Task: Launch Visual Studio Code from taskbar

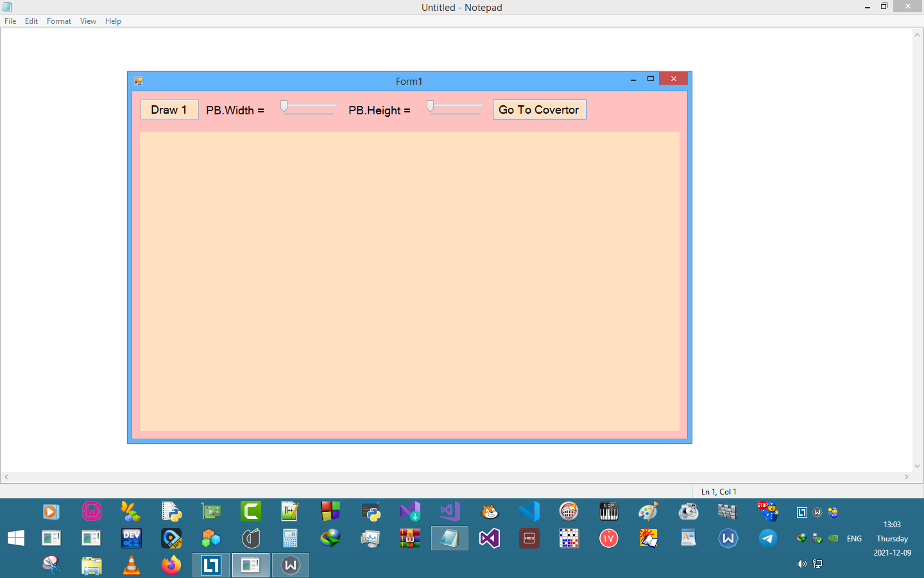Action: point(529,511)
